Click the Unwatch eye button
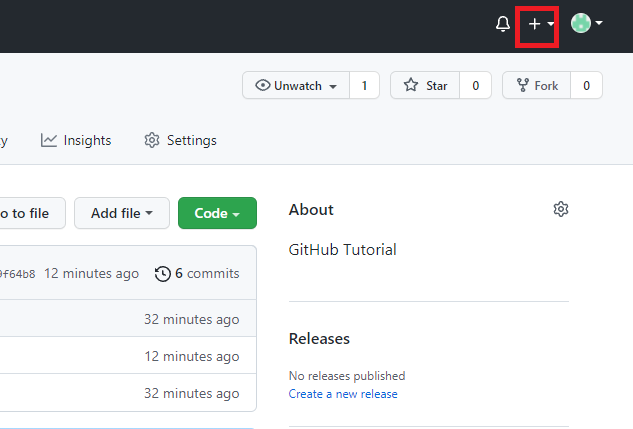 pos(296,86)
